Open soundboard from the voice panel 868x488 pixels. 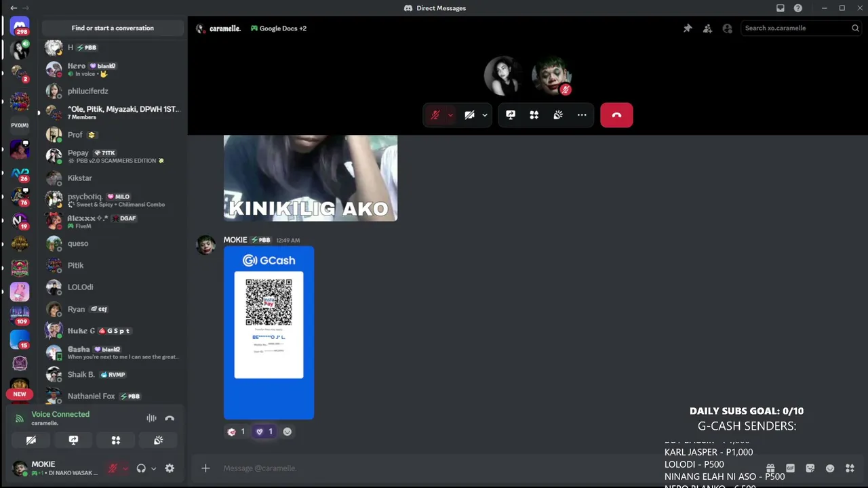[158, 440]
